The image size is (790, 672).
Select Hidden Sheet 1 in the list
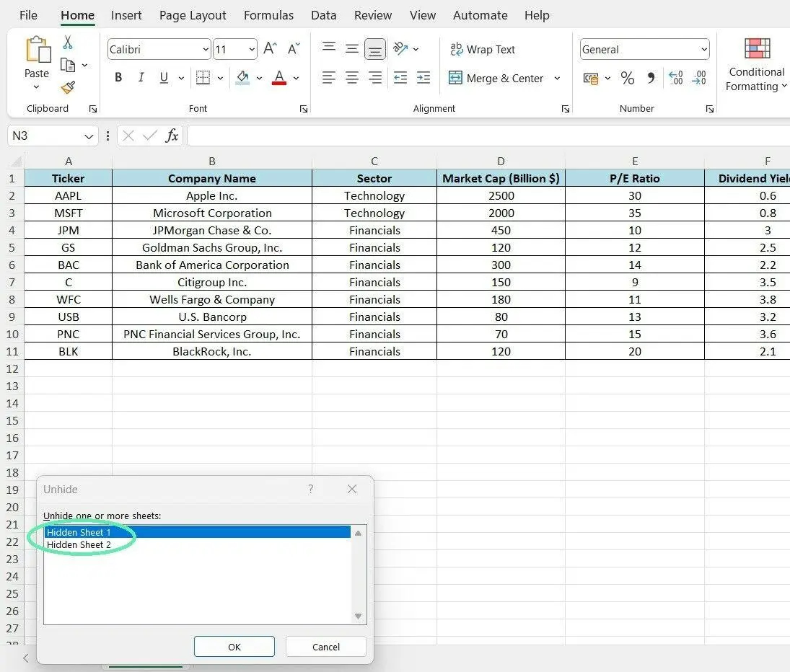197,532
